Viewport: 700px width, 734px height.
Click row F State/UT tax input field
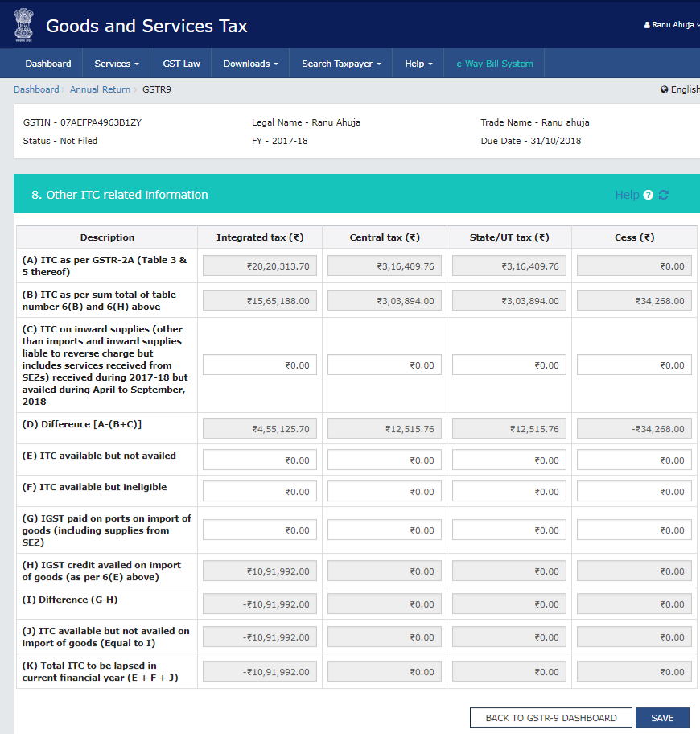509,492
